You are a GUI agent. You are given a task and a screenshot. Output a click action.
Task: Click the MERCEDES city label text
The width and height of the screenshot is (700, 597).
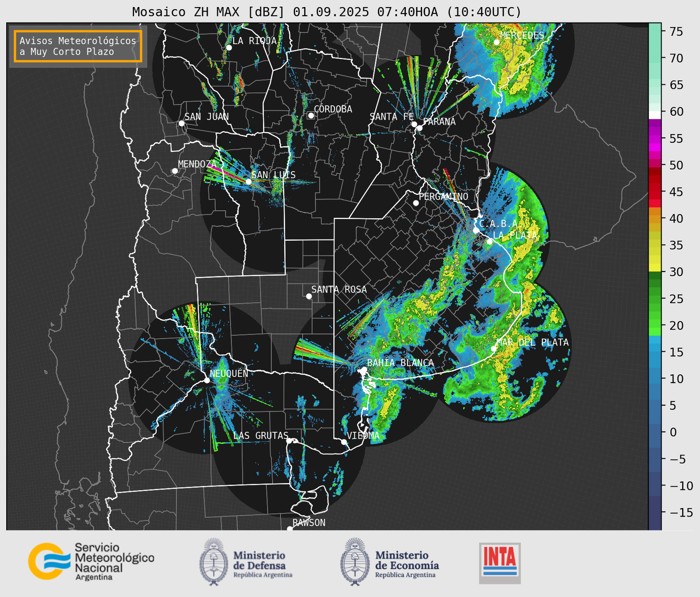point(522,35)
